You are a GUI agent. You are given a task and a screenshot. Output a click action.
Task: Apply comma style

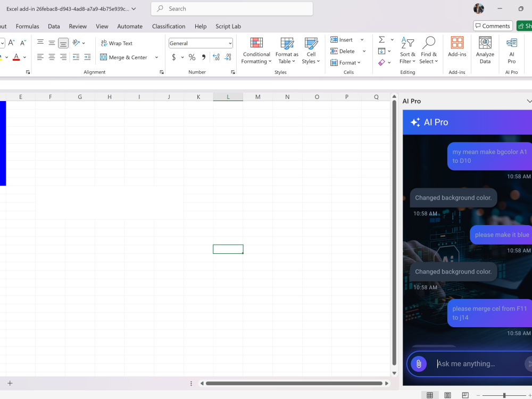pos(204,57)
